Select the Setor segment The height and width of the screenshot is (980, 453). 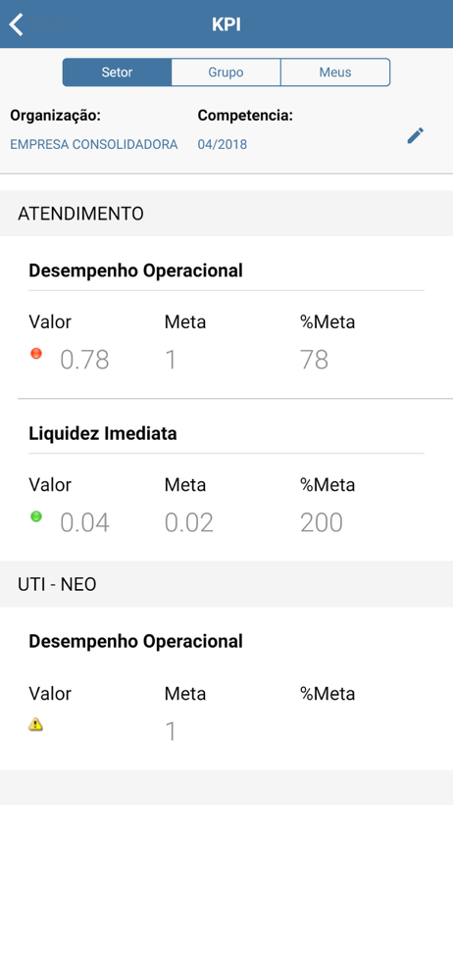tap(117, 73)
